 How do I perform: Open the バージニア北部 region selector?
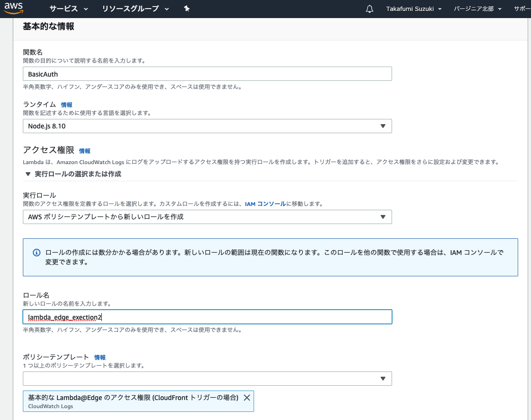(x=478, y=9)
